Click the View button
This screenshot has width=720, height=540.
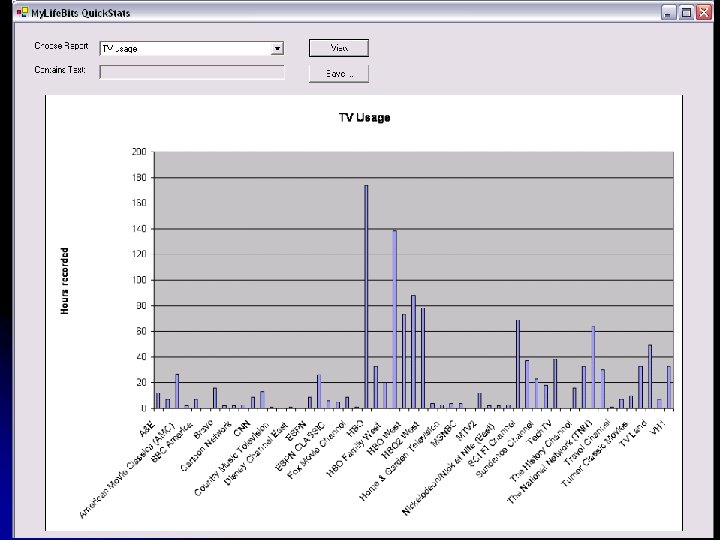pyautogui.click(x=339, y=48)
